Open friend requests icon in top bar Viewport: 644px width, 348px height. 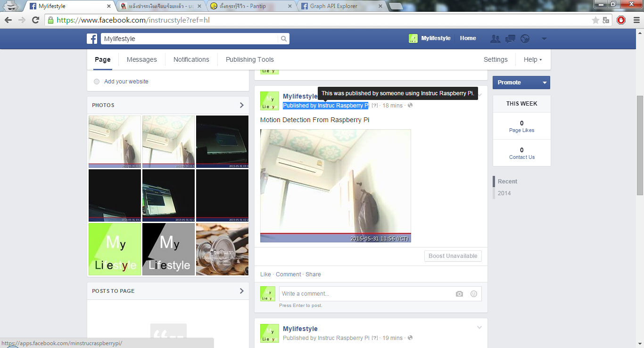495,39
